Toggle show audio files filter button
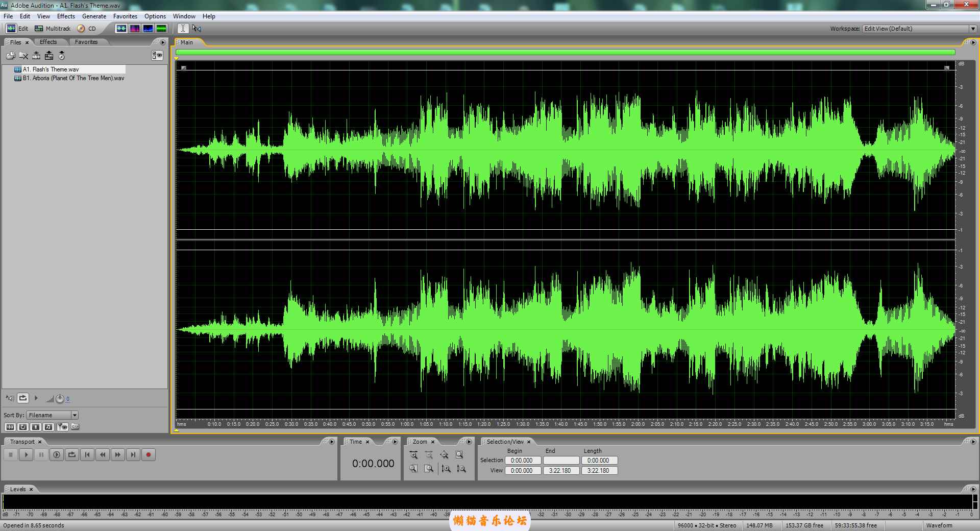 point(10,427)
